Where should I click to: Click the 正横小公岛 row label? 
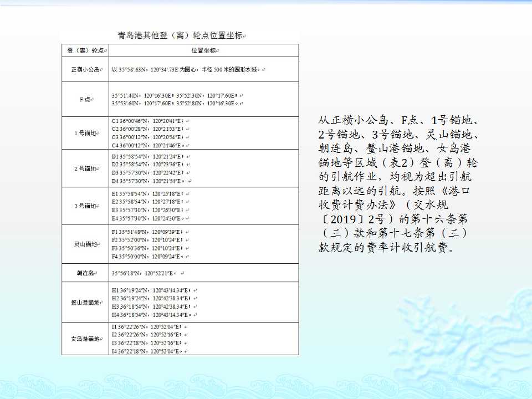point(84,69)
